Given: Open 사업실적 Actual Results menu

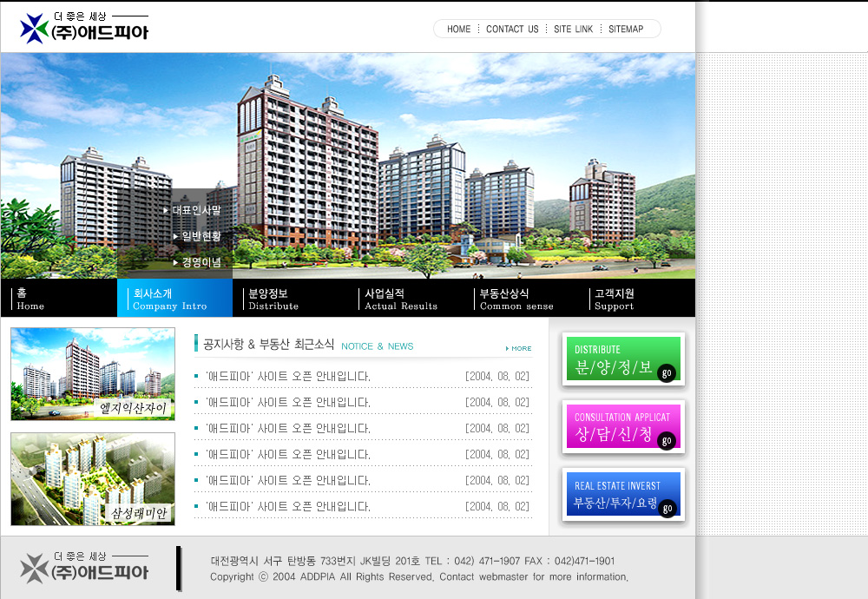Looking at the screenshot, I should [x=406, y=299].
